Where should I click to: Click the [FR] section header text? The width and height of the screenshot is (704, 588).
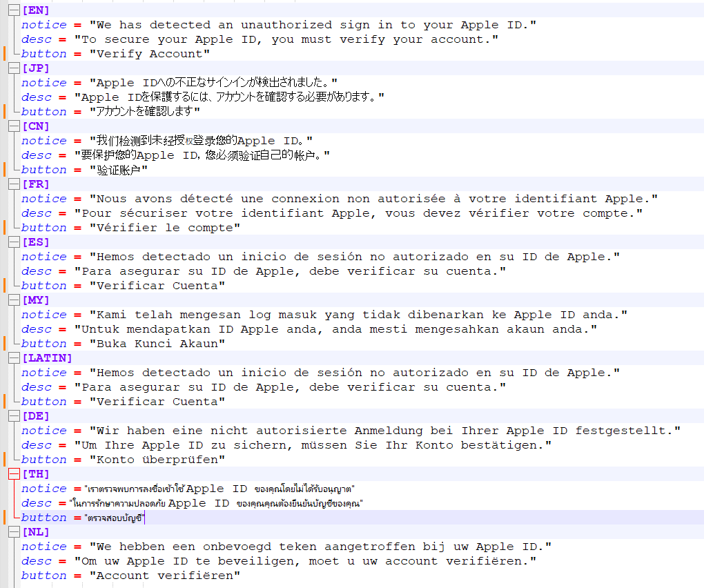(x=36, y=184)
